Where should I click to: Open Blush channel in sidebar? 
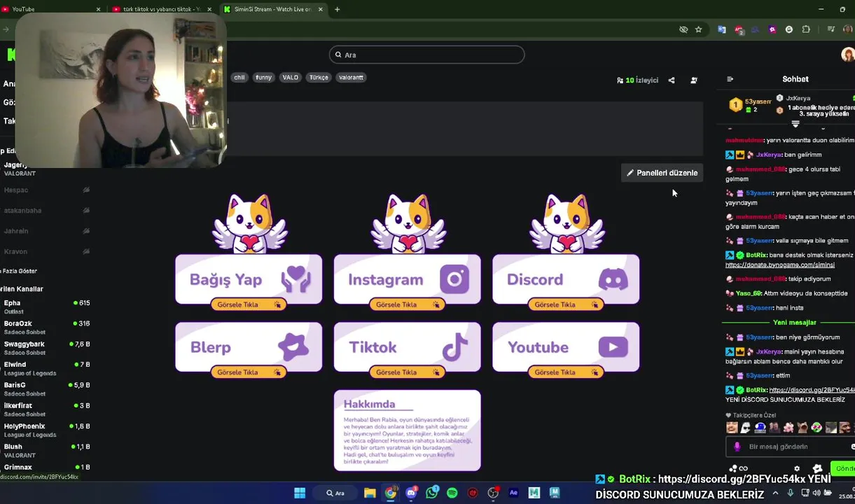point(46,451)
